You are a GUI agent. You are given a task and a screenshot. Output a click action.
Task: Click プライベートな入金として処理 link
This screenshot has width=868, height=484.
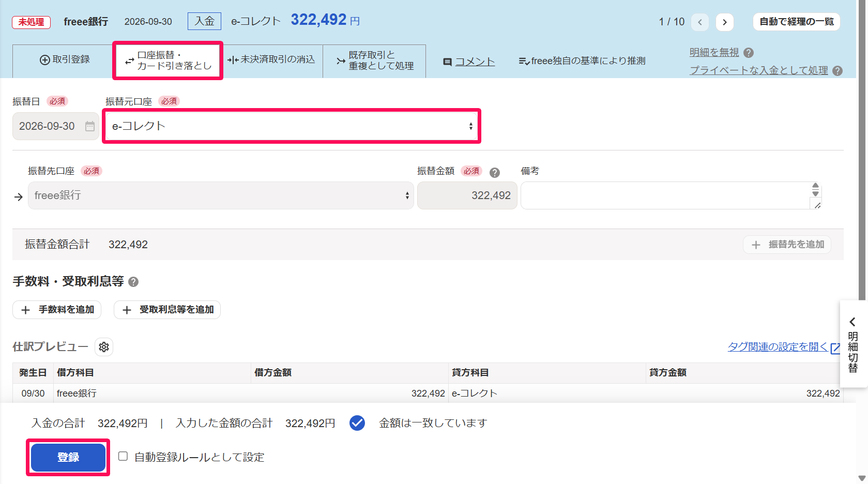[758, 70]
